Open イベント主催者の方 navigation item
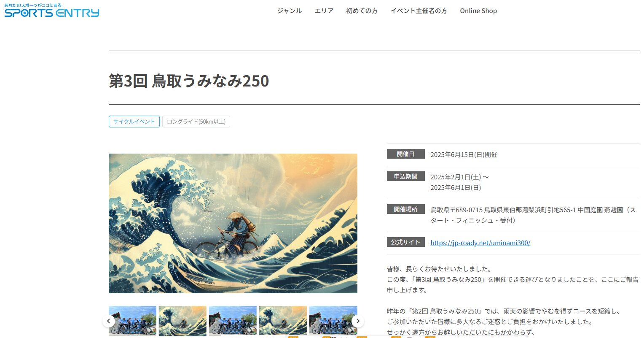 click(419, 11)
